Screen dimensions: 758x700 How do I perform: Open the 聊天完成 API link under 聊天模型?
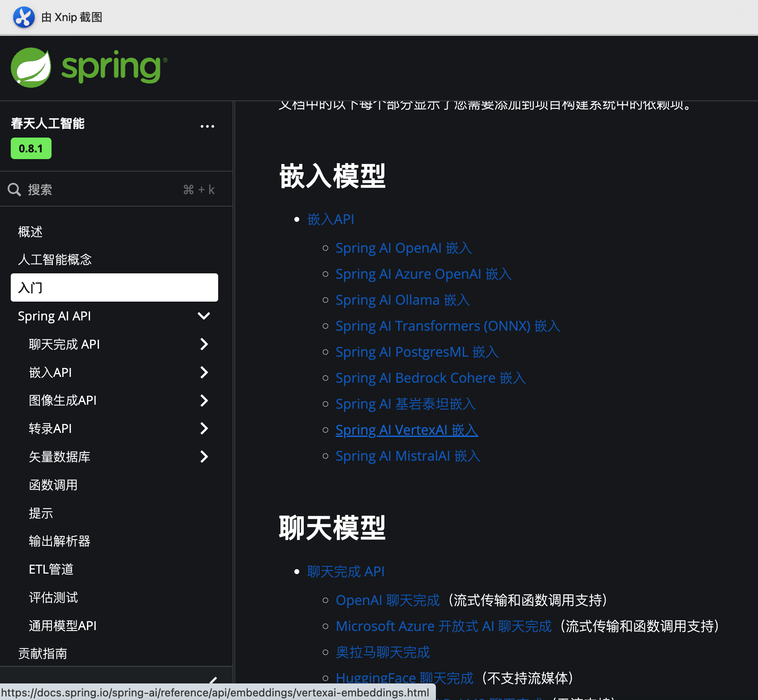click(x=346, y=571)
